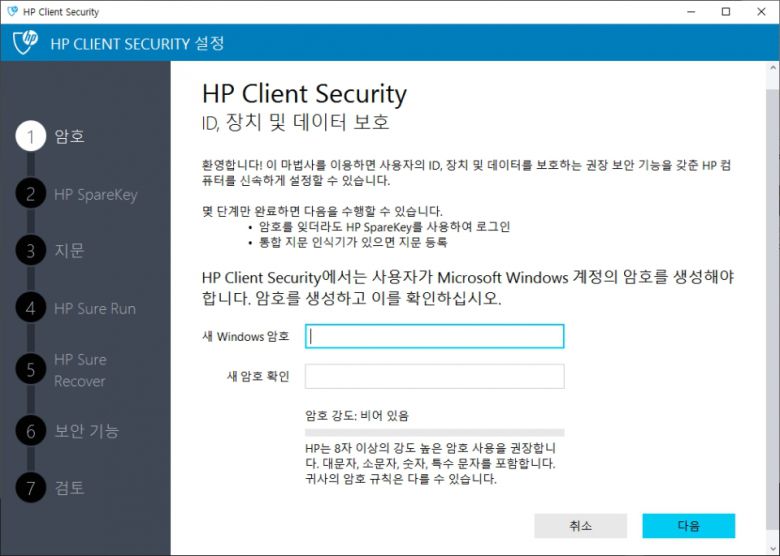Select the HP SpareKey step label
The height and width of the screenshot is (556, 780).
(x=95, y=194)
